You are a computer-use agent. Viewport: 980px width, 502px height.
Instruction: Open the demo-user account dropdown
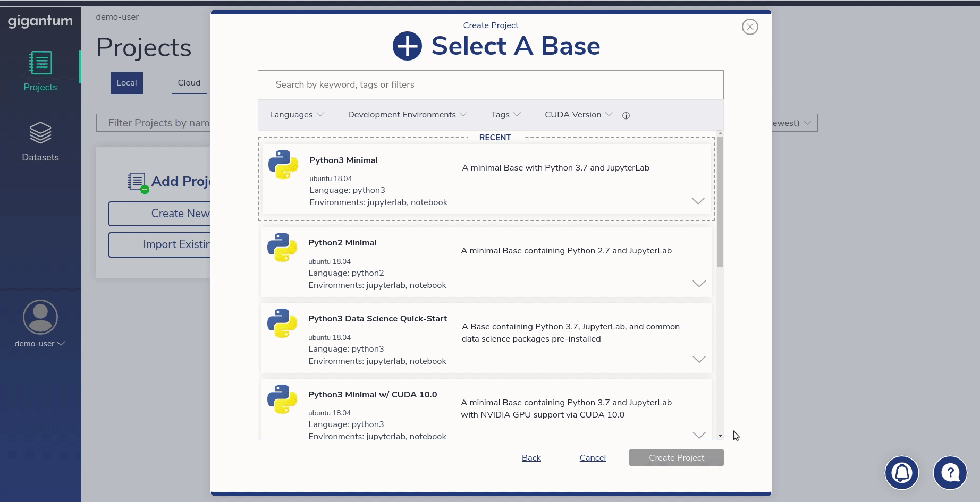pyautogui.click(x=40, y=344)
